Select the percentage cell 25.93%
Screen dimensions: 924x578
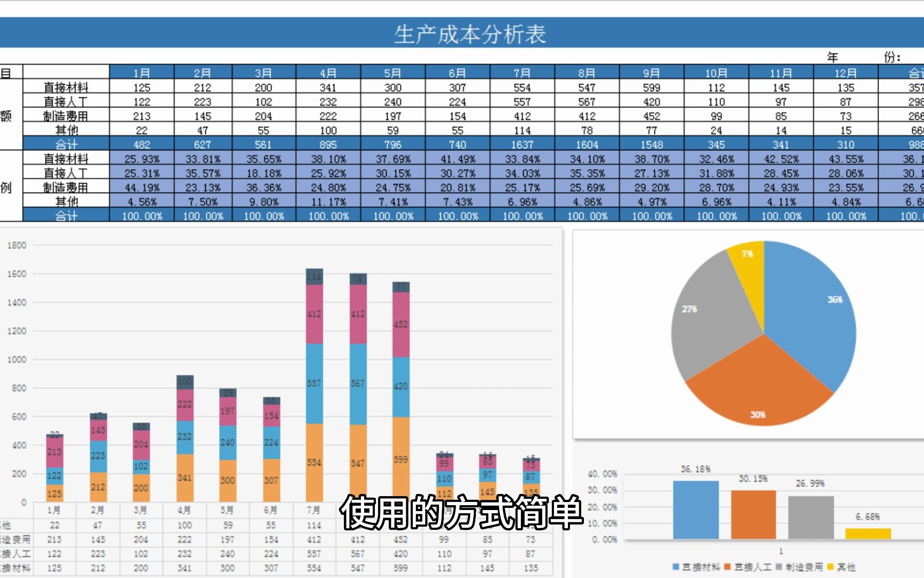click(142, 159)
